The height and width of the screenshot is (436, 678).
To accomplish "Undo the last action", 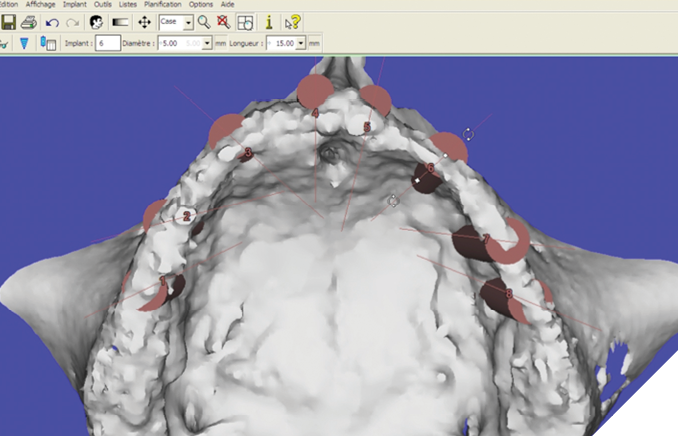I will (x=52, y=22).
